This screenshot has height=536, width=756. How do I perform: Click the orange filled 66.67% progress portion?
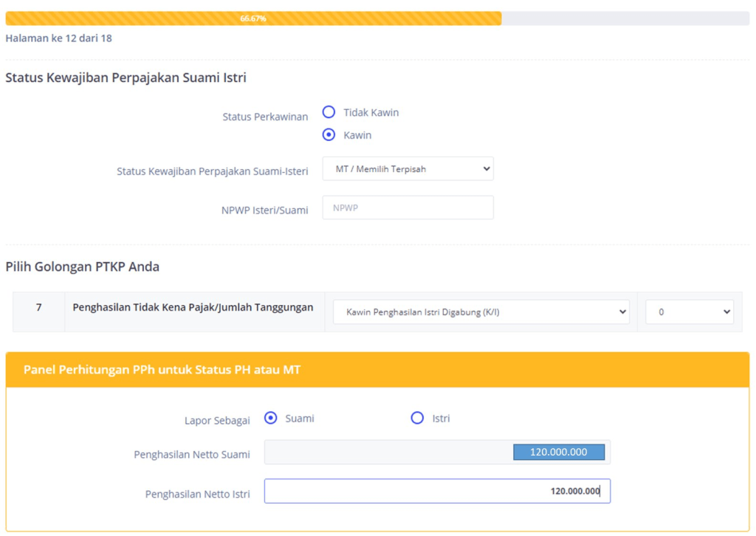[253, 18]
